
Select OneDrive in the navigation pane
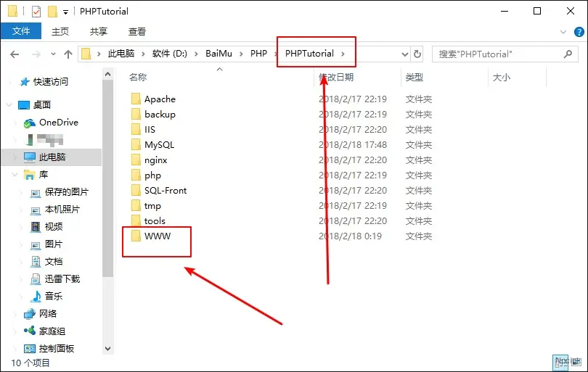tap(58, 123)
